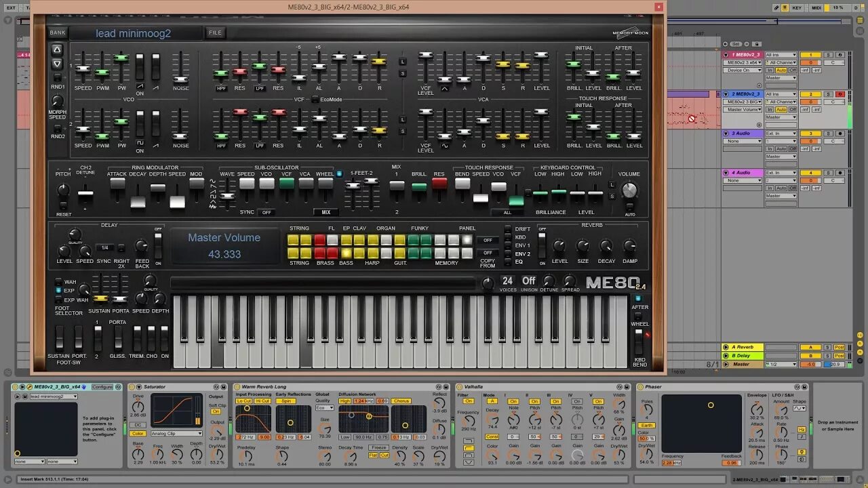This screenshot has width=868, height=488.
Task: Toggle the delay OFF/ON switch
Action: 158,246
